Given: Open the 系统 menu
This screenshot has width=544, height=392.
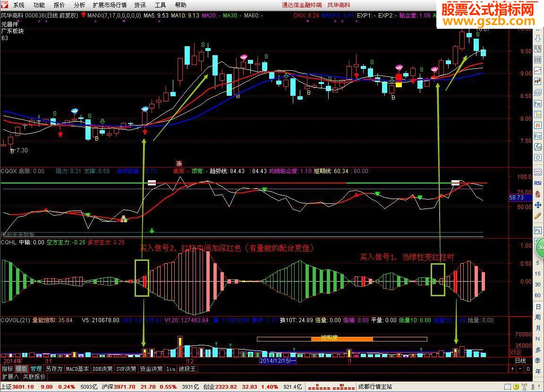Looking at the screenshot, I should coord(19,5).
